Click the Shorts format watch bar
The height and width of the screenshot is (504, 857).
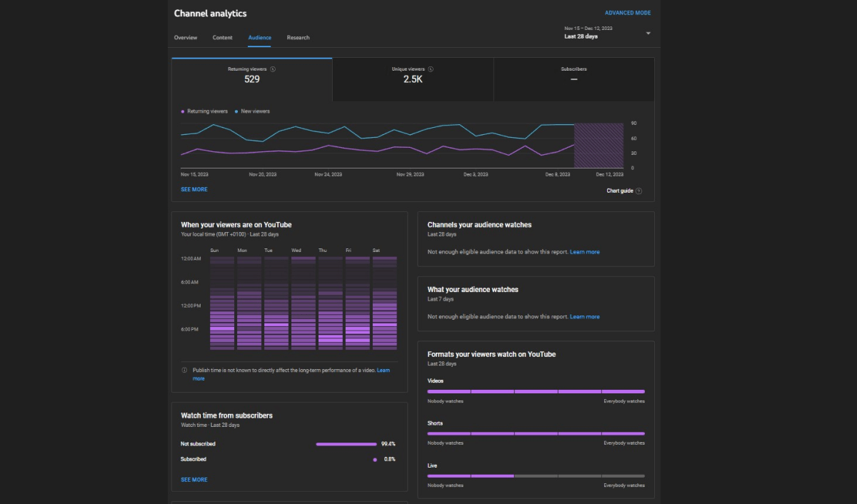[x=536, y=433]
